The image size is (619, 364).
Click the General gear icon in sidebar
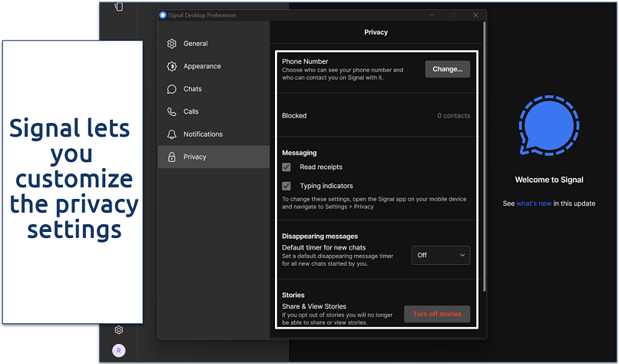point(171,44)
